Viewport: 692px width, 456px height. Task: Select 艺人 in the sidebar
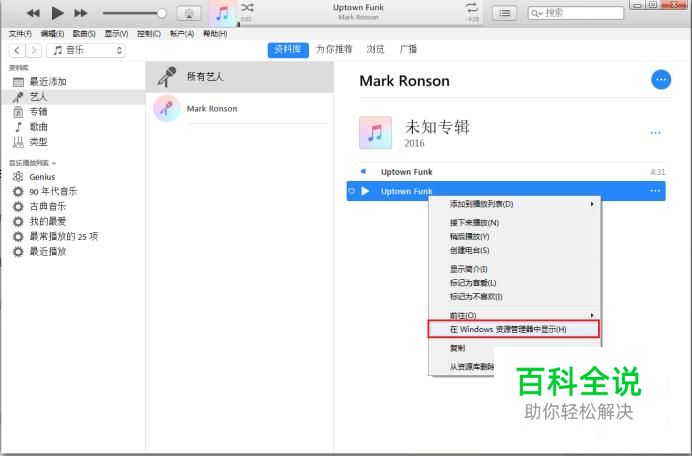73,97
